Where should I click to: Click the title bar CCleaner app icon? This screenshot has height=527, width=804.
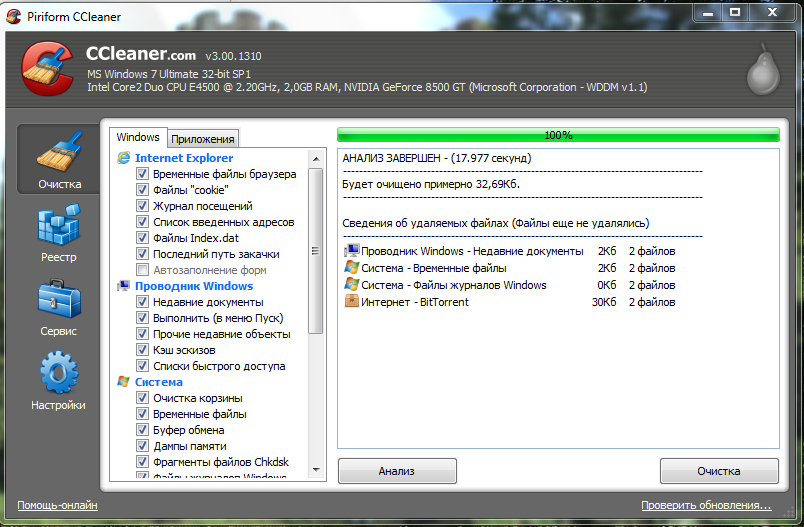tap(14, 16)
